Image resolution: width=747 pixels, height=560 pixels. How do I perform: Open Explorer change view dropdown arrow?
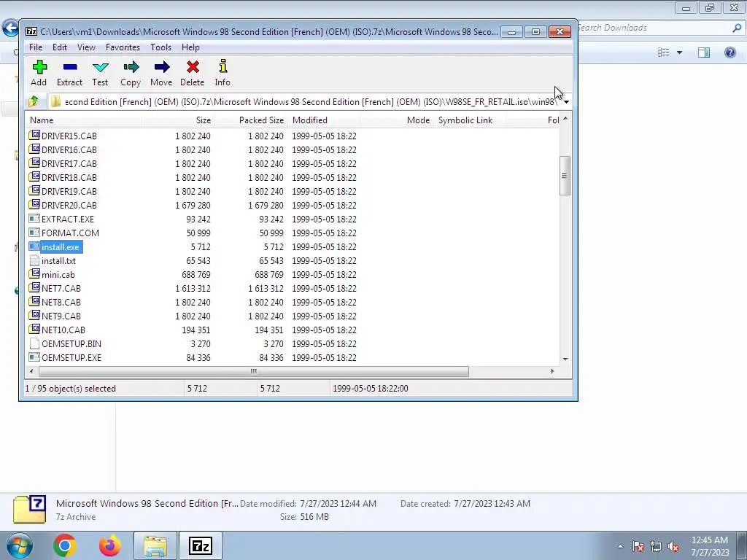pos(679,52)
